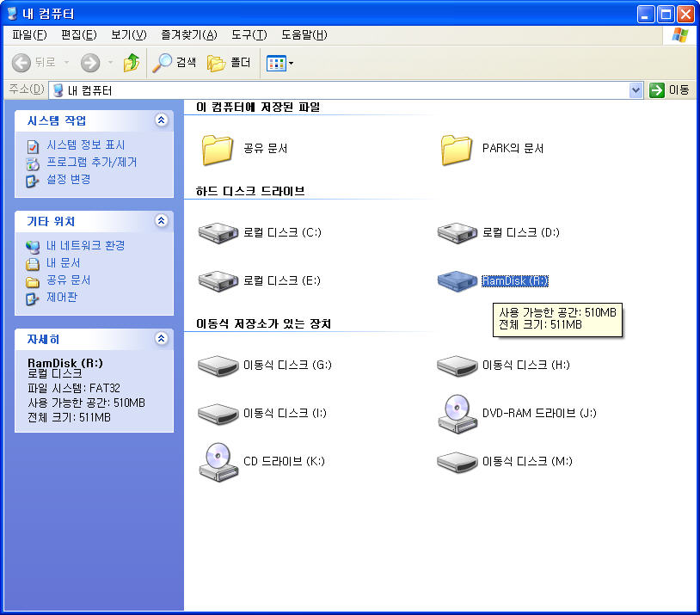Screen dimensions: 700x615
Task: Open the 내 문서 link
Action: pyautogui.click(x=64, y=263)
